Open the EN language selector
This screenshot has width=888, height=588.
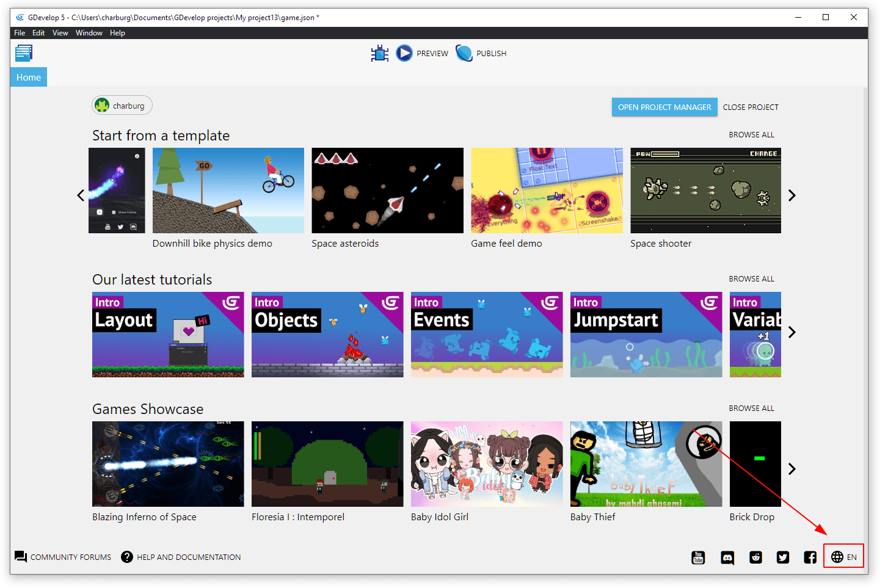844,557
